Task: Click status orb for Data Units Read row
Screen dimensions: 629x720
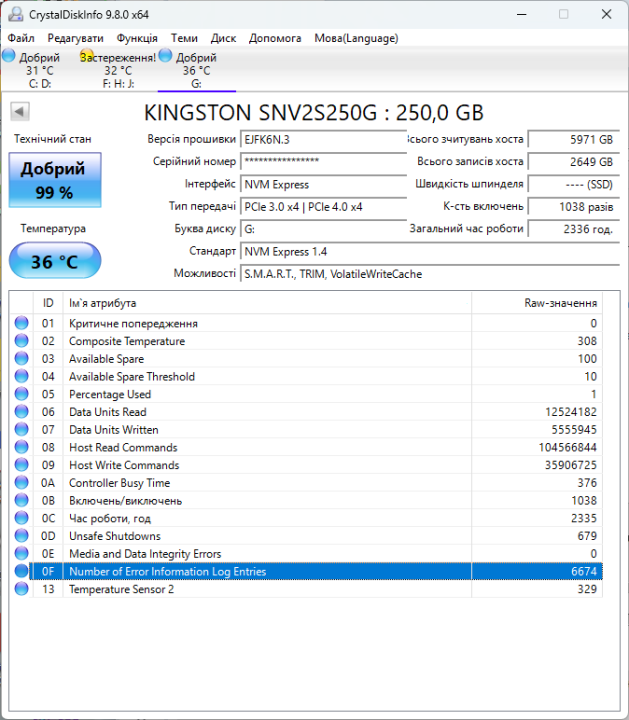Action: click(21, 411)
